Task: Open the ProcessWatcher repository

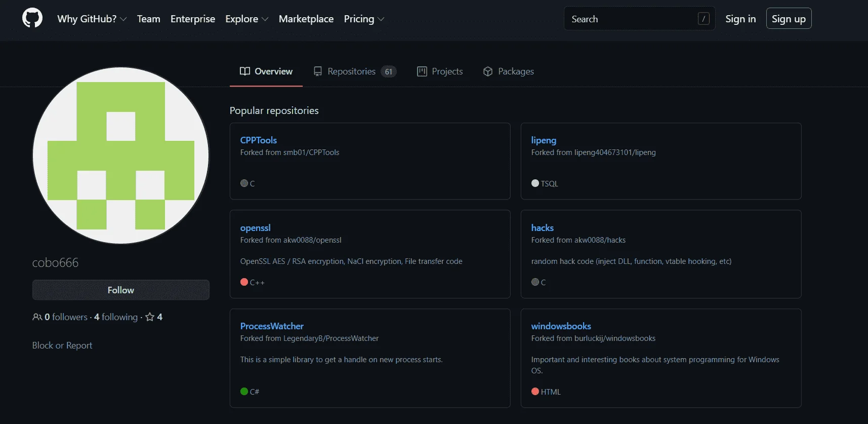Action: pos(272,326)
